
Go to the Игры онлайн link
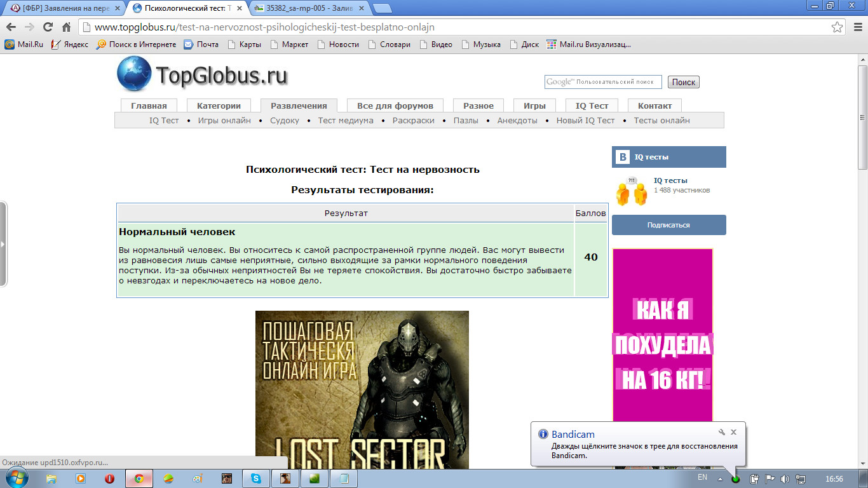(x=224, y=120)
